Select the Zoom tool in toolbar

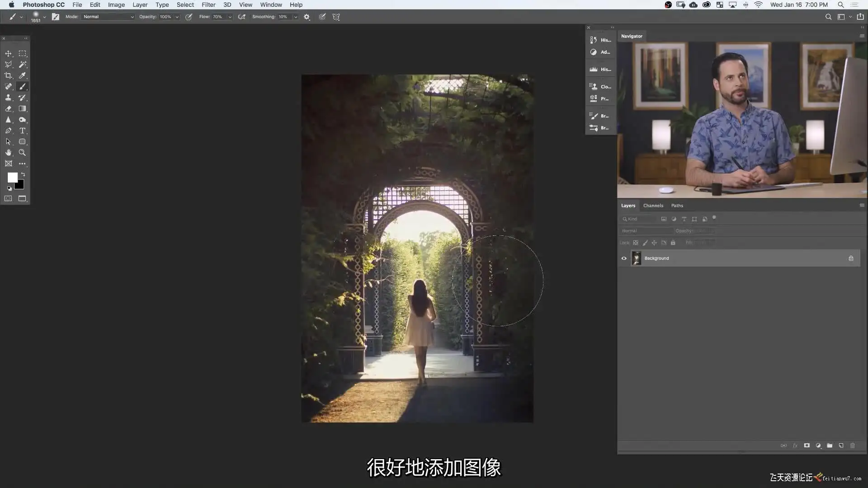(22, 153)
